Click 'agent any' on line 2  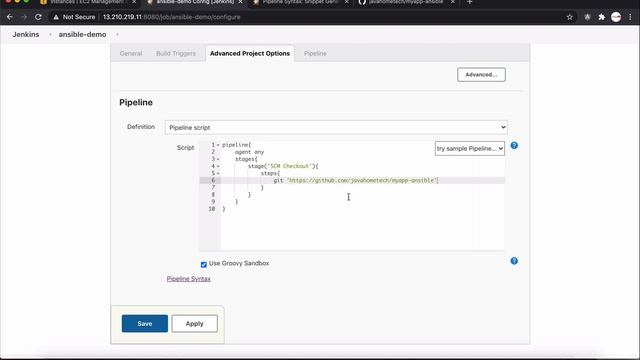pyautogui.click(x=249, y=152)
